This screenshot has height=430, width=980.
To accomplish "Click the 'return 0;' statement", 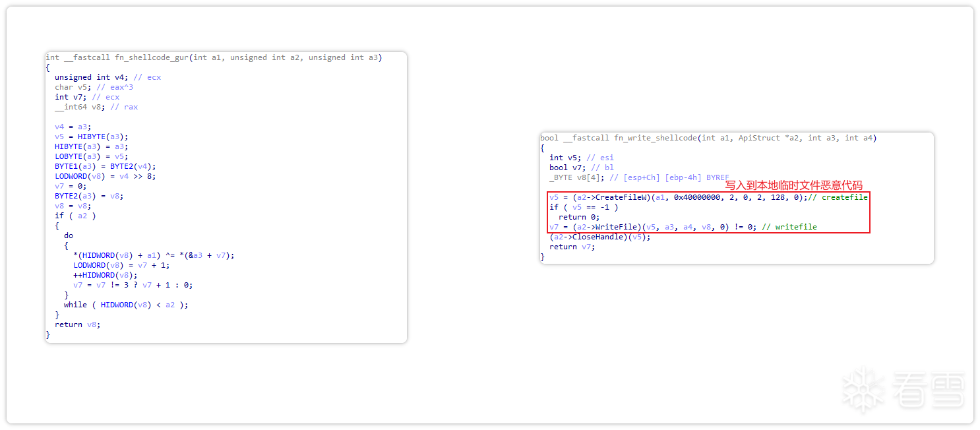I will tap(579, 217).
